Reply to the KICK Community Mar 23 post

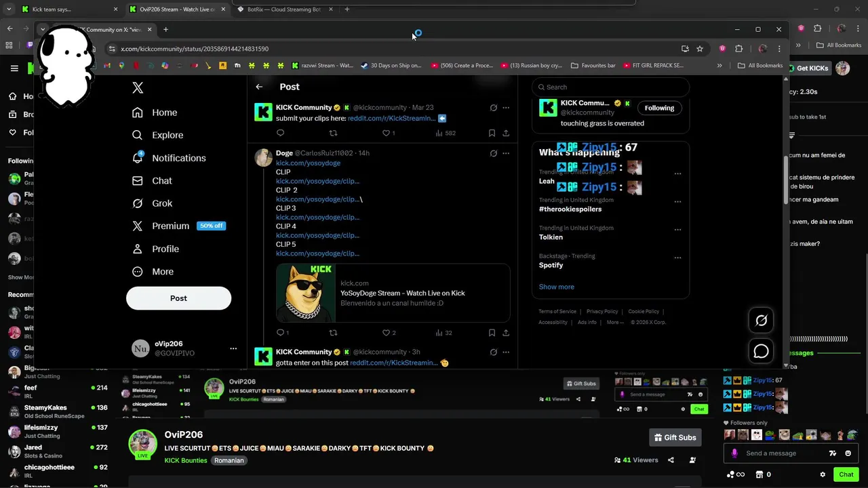280,133
